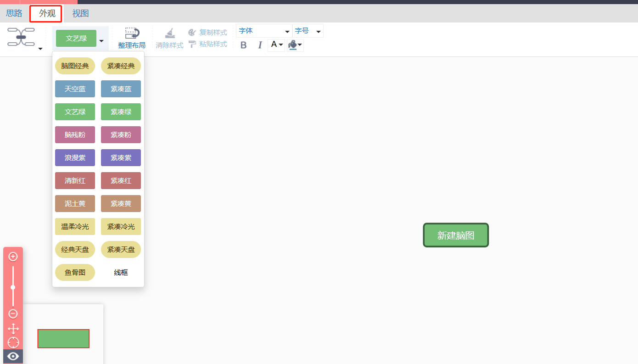Click the mind map layout template icon
The height and width of the screenshot is (364, 638).
[x=21, y=37]
